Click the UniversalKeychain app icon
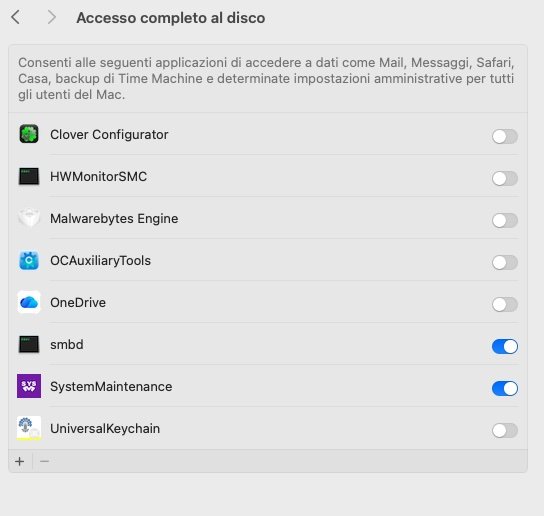Image resolution: width=544 pixels, height=516 pixels. point(29,428)
